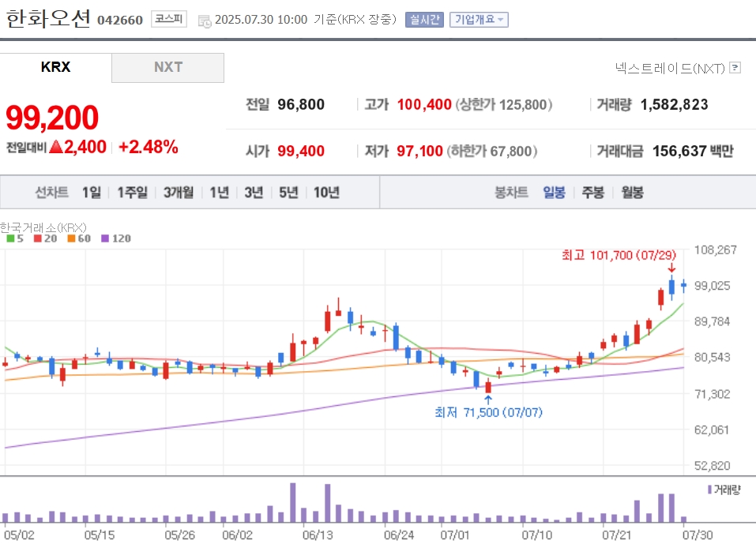Click the 실시간 badge button

coord(424,19)
